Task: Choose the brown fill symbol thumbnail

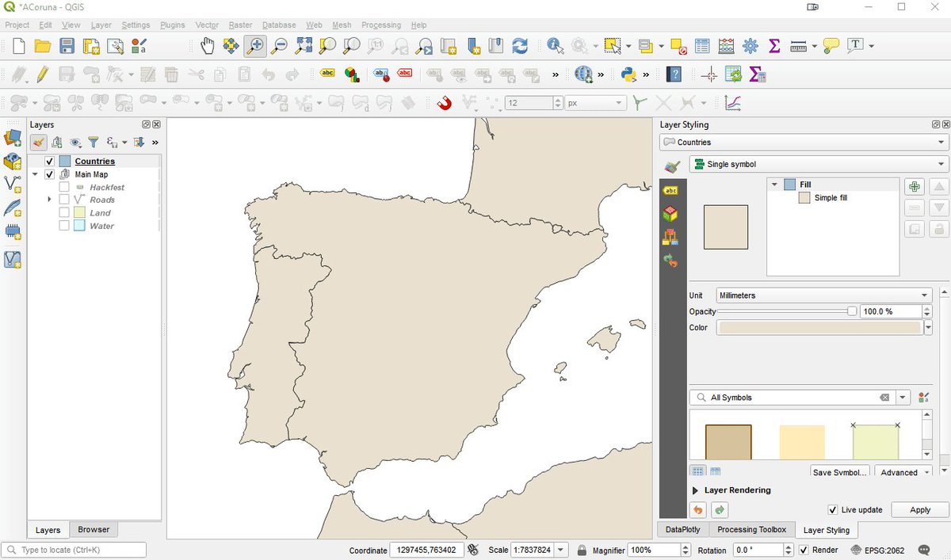Action: pyautogui.click(x=728, y=442)
